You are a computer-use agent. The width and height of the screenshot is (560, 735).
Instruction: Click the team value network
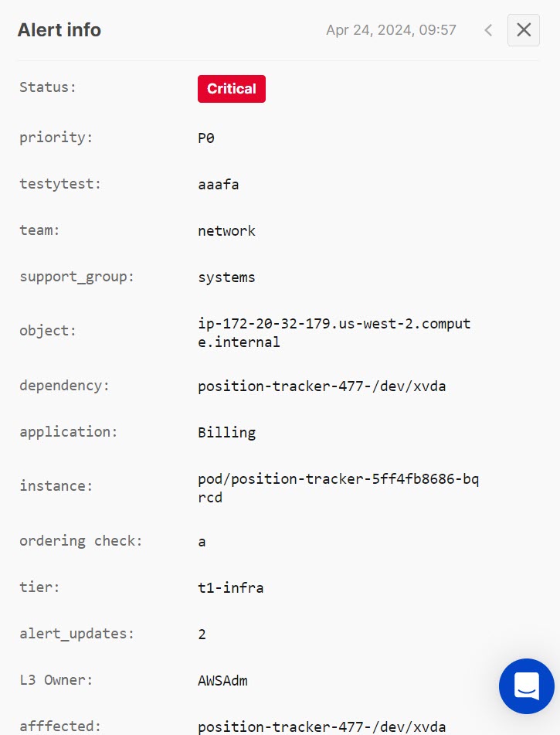(226, 230)
